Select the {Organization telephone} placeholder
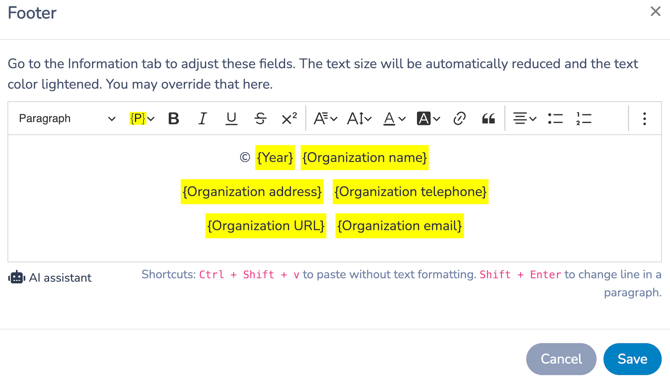Screen dimensions: 670x384 pyautogui.click(x=410, y=191)
